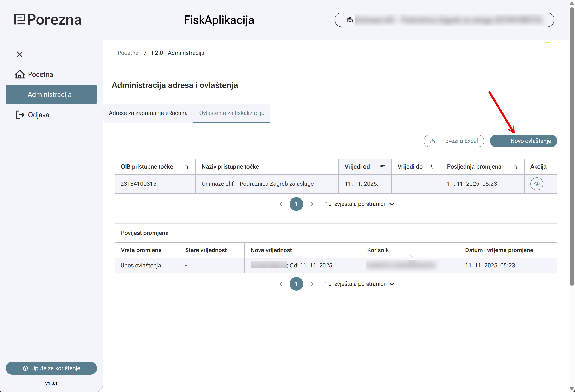This screenshot has height=392, width=575.
Task: Click the Porezna logo
Action: [48, 20]
